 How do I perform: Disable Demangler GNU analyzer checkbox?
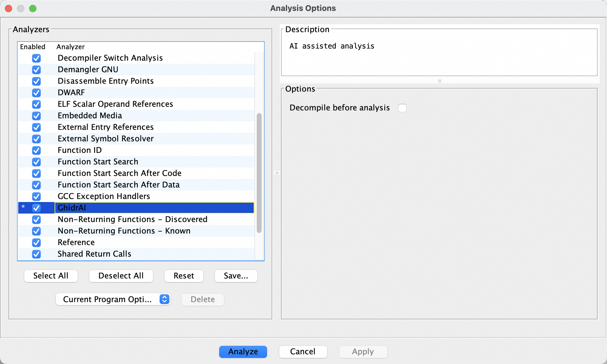coord(36,69)
